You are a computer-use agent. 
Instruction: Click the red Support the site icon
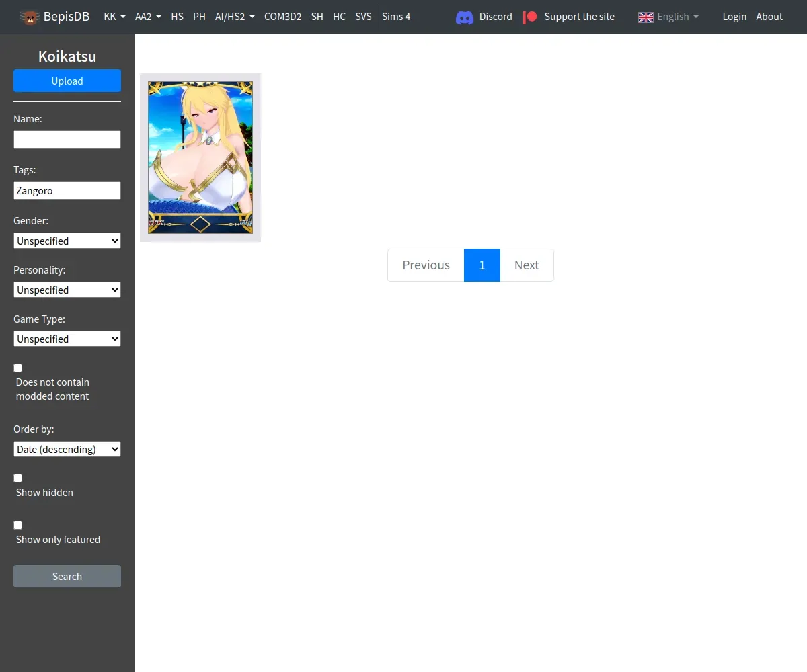(x=531, y=17)
